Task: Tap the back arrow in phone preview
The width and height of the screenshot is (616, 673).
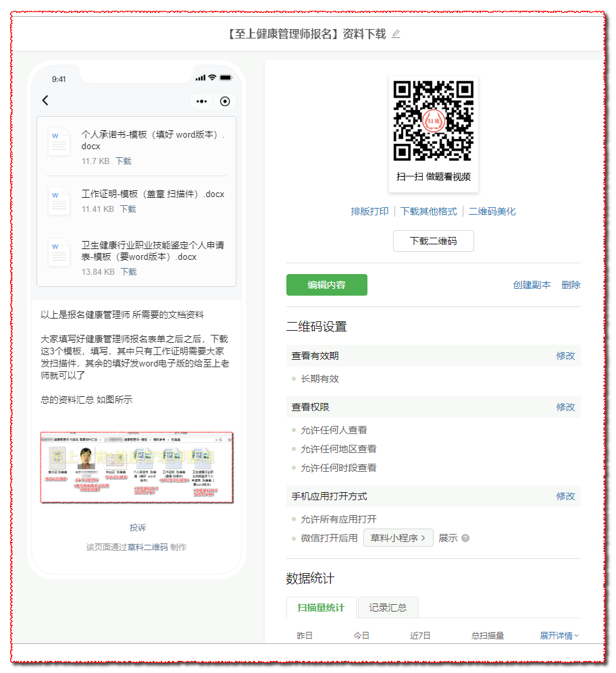Action: (45, 101)
